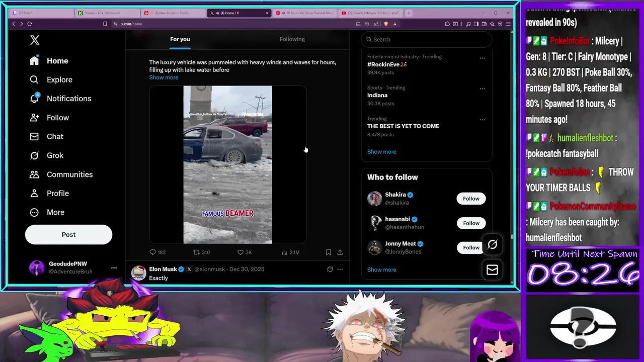Bookmark the luxury vehicle post
Image resolution: width=644 pixels, height=362 pixels.
328,252
